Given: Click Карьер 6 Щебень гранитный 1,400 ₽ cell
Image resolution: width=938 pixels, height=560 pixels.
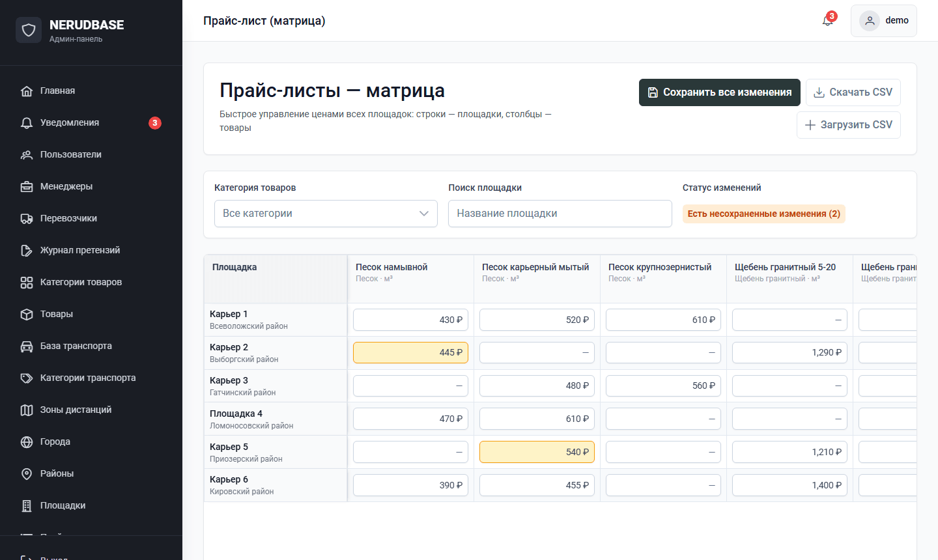Looking at the screenshot, I should coord(789,485).
